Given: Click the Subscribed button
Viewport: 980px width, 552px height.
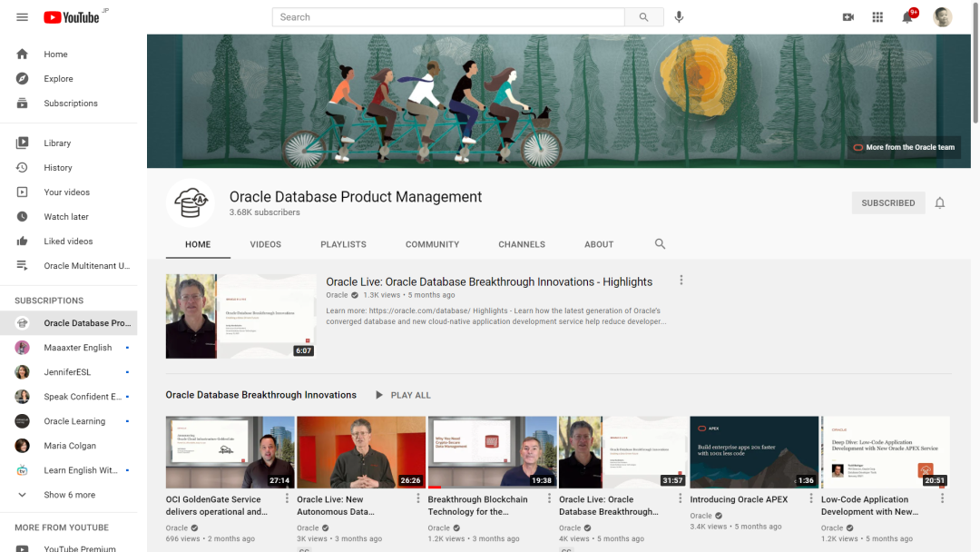Looking at the screenshot, I should (x=888, y=203).
